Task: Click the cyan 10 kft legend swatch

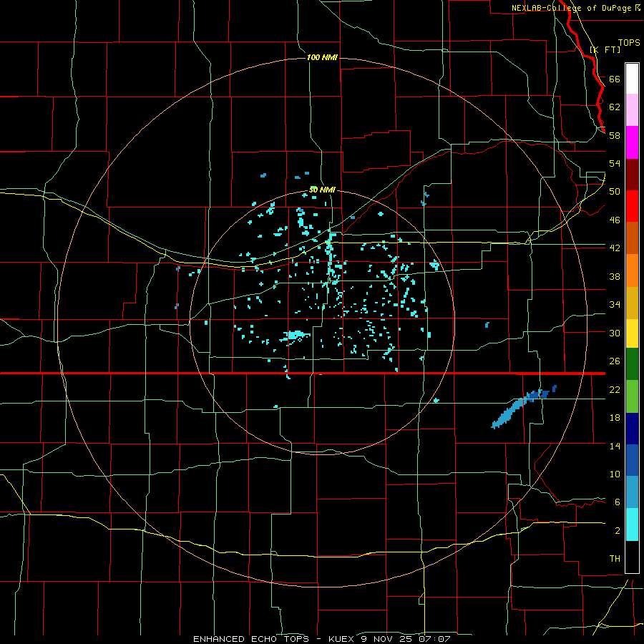Action: coord(632,524)
